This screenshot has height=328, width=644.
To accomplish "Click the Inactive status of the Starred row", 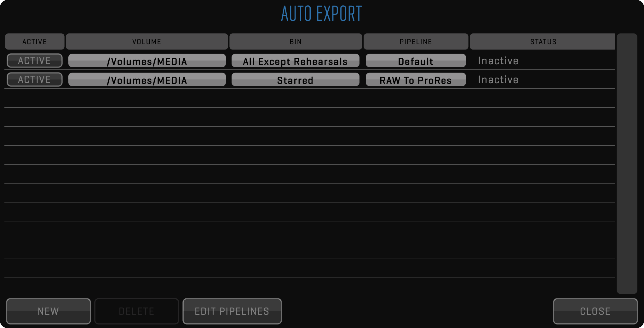I will tap(498, 80).
